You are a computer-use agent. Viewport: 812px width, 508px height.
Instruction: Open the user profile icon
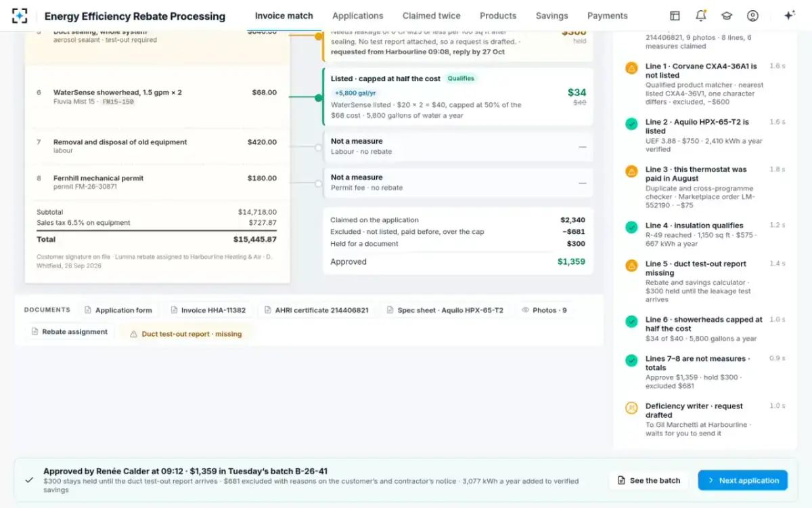click(x=752, y=16)
